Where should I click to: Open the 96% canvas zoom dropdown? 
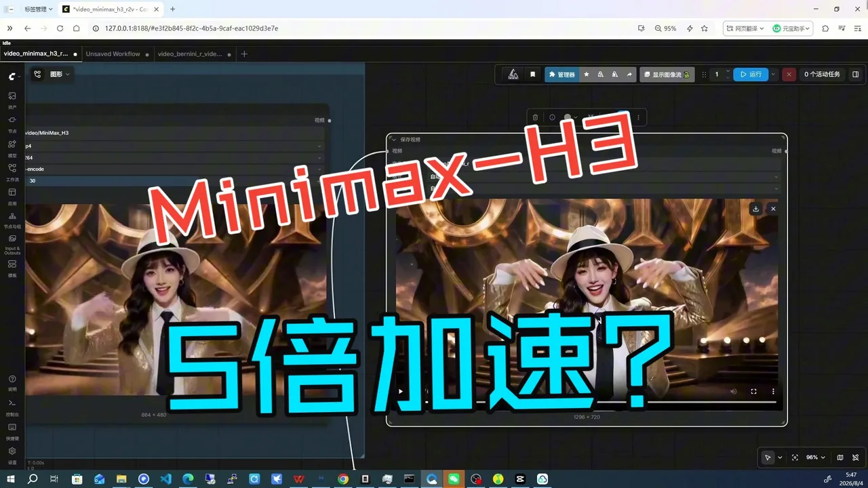[815, 457]
